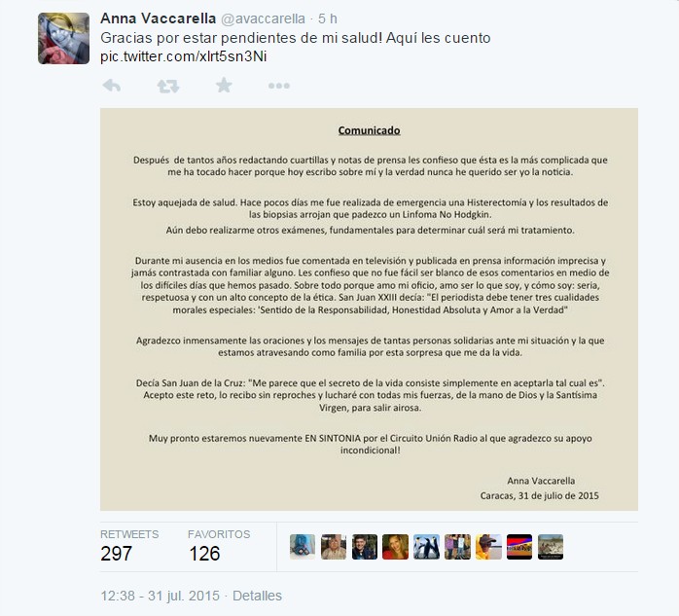Screen dimensions: 679x616
Task: Favorite the tweet with the star icon
Action: [224, 85]
